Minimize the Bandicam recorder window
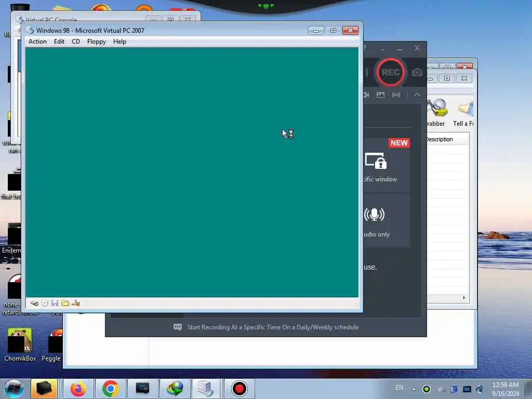This screenshot has height=399, width=532. click(x=400, y=49)
